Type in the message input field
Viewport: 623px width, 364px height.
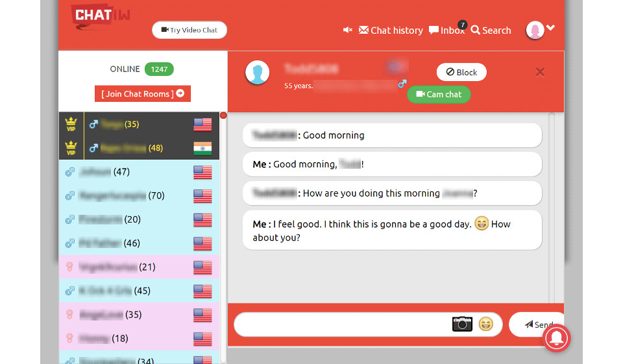341,324
